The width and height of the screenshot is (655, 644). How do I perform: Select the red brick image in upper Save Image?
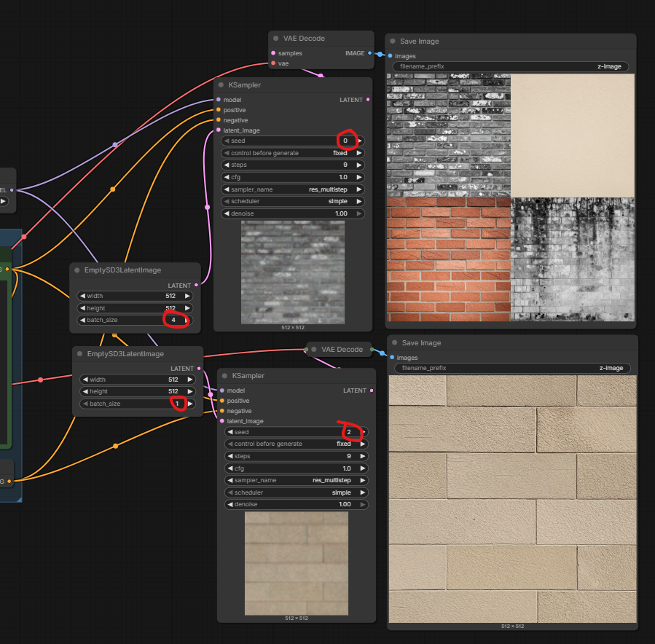[x=448, y=259]
